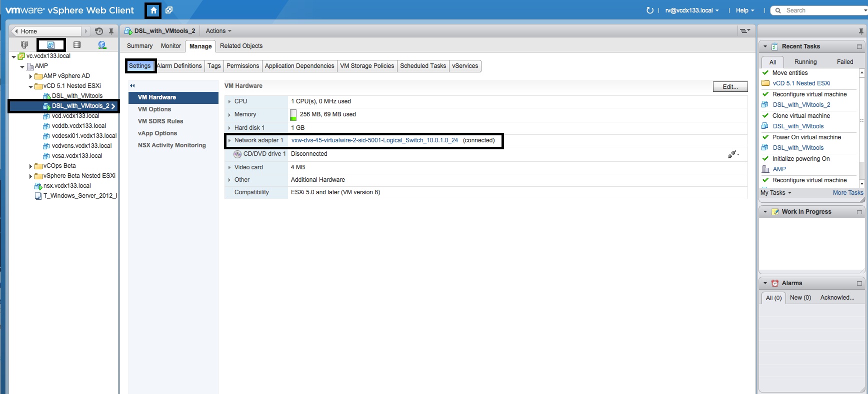868x394 pixels.
Task: Expand the CPU hardware row
Action: (229, 101)
